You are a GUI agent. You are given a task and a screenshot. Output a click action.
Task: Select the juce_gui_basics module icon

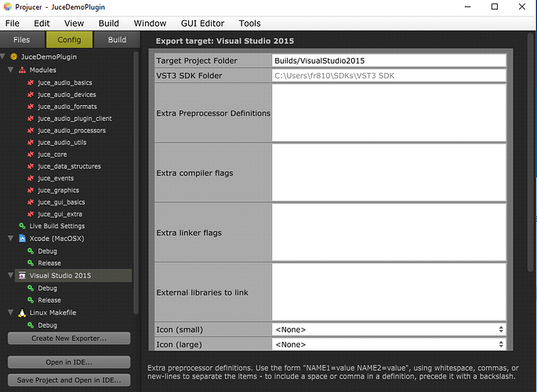click(x=31, y=202)
